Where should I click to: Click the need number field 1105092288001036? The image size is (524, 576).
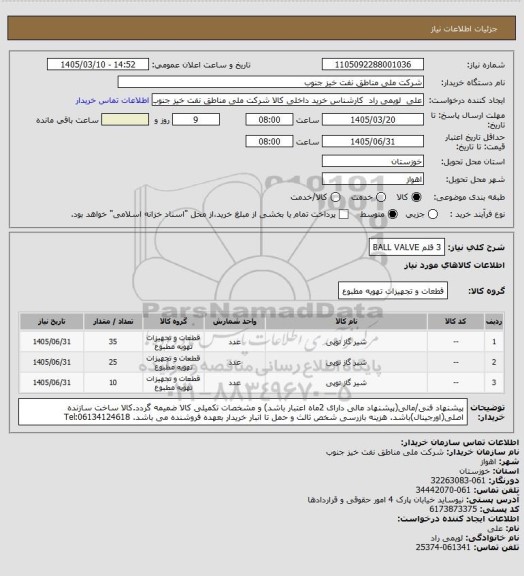[373, 64]
